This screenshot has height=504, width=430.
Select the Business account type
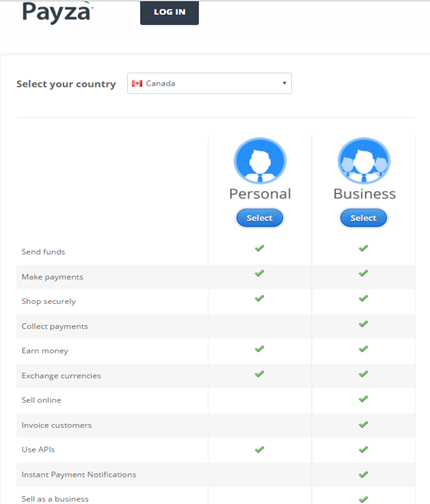(x=363, y=218)
